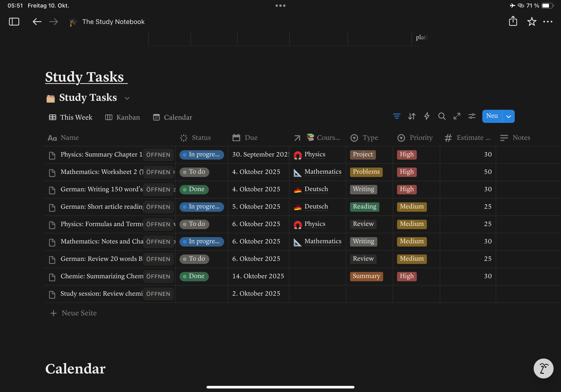The image size is (561, 392).
Task: Open the sort options icon
Action: [412, 116]
